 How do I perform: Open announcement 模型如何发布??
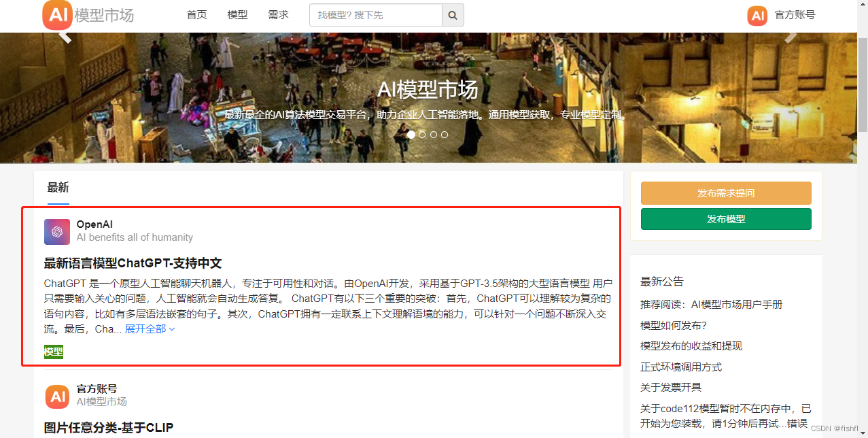pos(674,325)
